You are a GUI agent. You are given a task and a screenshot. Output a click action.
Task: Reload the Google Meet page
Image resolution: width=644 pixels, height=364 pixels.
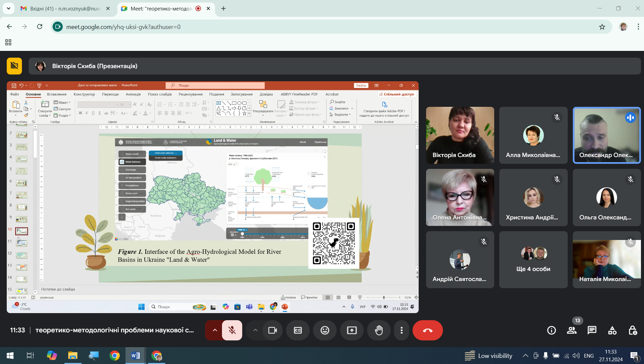tap(39, 27)
